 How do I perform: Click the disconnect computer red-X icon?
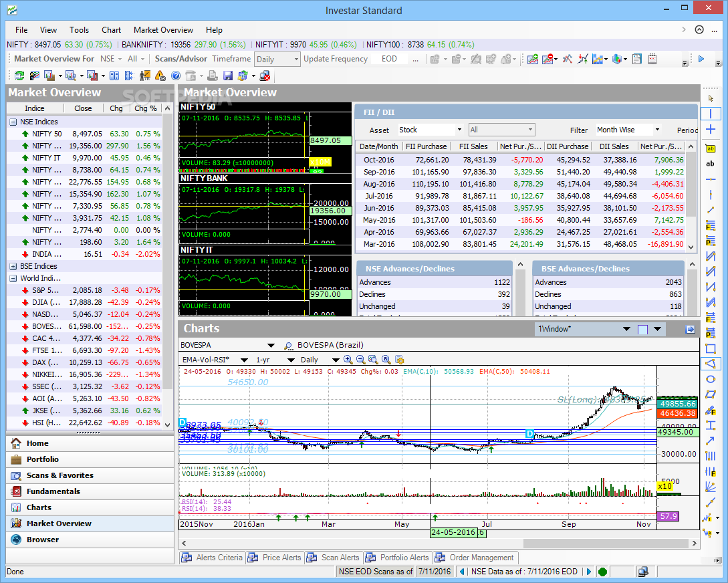pos(265,76)
